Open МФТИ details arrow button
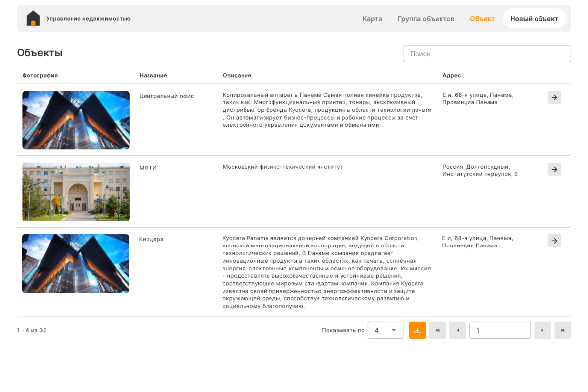Screen dimensions: 588x392 click(554, 169)
